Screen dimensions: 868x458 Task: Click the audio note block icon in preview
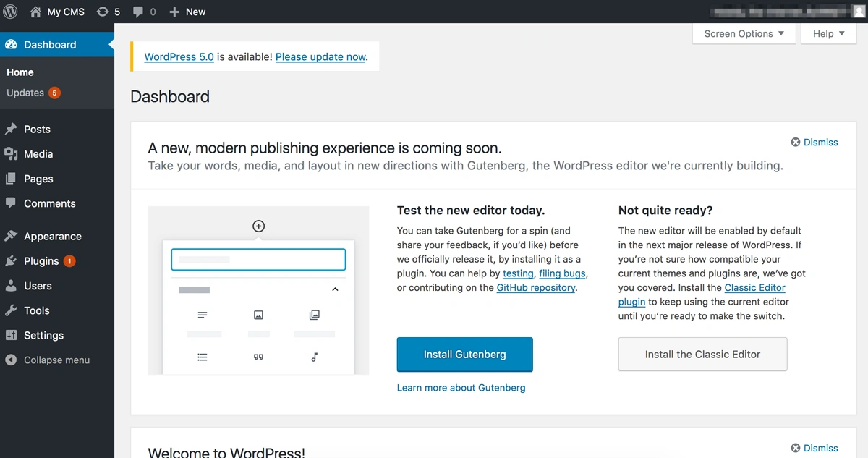(x=314, y=357)
